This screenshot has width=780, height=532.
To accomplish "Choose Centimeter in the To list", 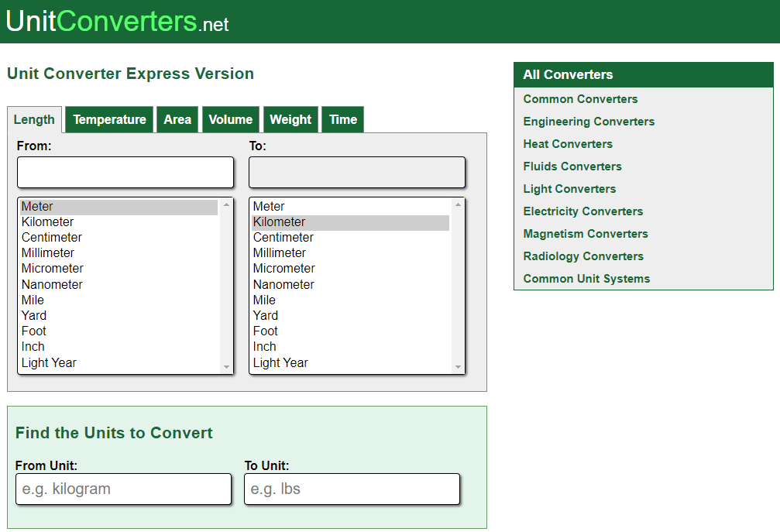I will click(x=351, y=237).
